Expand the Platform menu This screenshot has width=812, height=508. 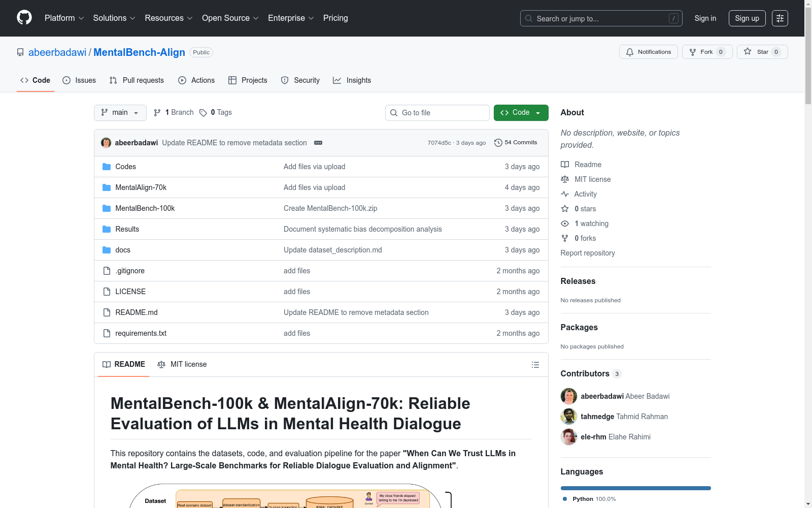click(x=64, y=18)
